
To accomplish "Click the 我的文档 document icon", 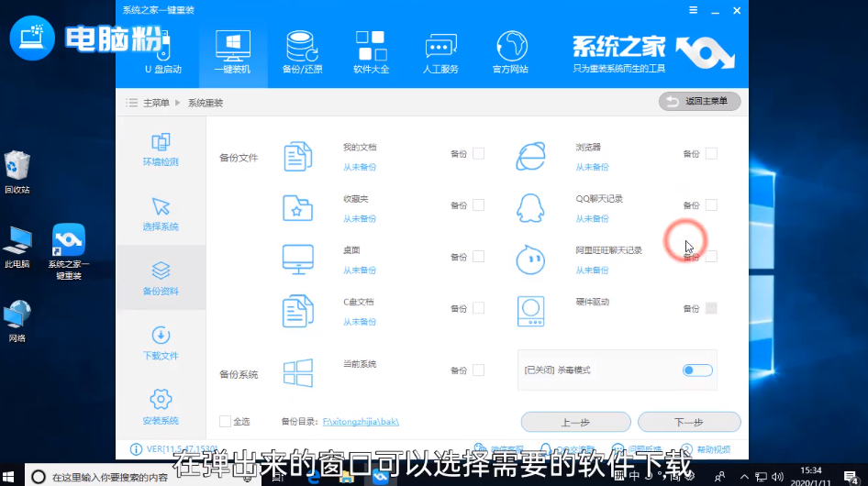I will click(298, 157).
